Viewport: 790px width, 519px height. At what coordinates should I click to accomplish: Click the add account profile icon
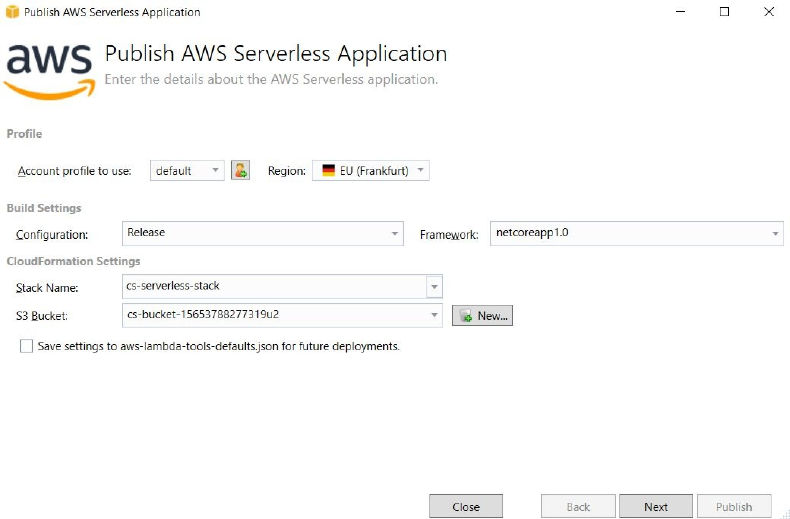coord(240,170)
